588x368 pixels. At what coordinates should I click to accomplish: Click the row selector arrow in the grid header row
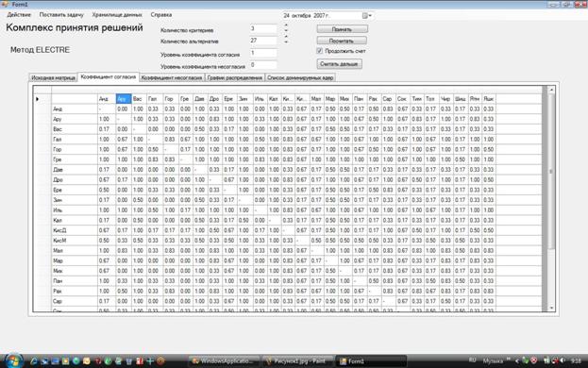pyautogui.click(x=38, y=99)
